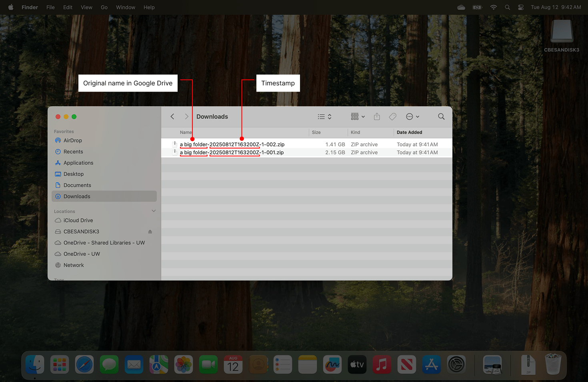The height and width of the screenshot is (382, 588).
Task: Click the Wi-Fi status icon
Action: pyautogui.click(x=494, y=7)
